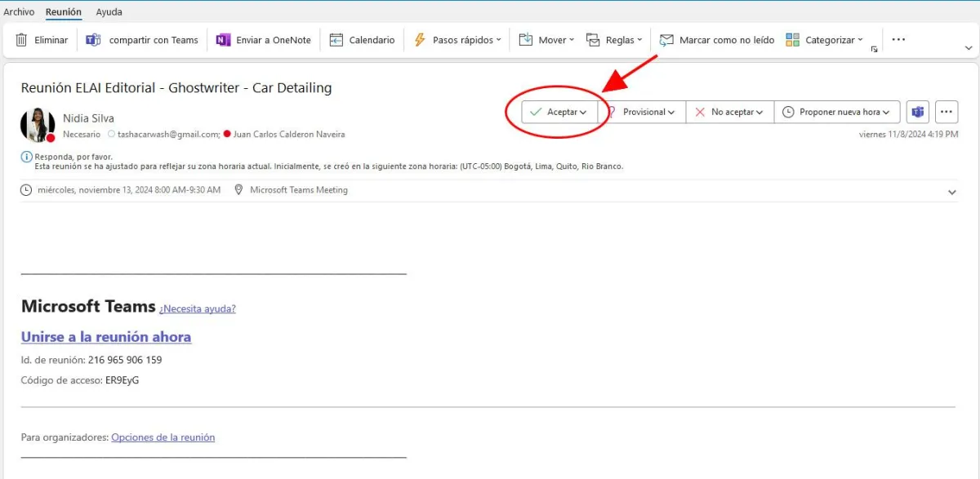Click the Aceptar dropdown button
The height and width of the screenshot is (479, 980).
click(559, 112)
